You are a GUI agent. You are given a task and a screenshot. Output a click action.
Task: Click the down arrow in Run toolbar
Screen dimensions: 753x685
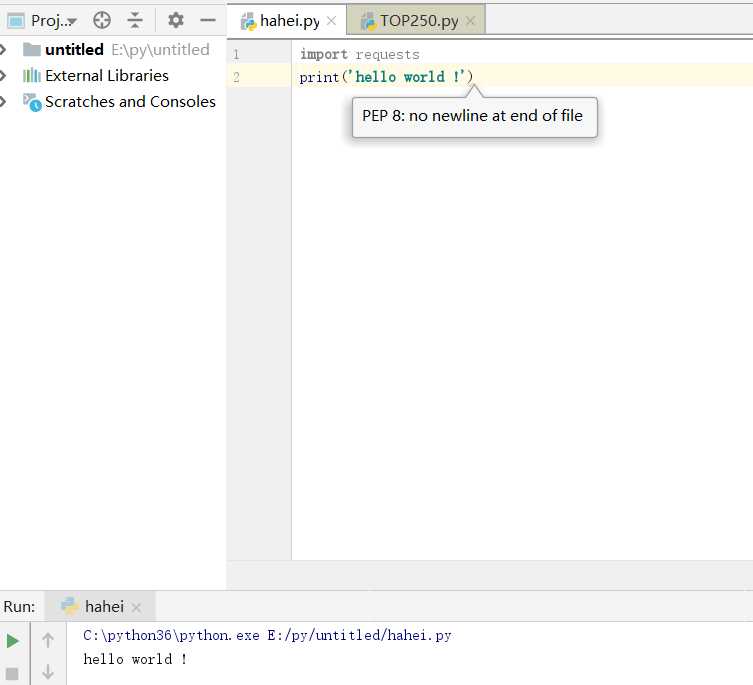tap(48, 672)
